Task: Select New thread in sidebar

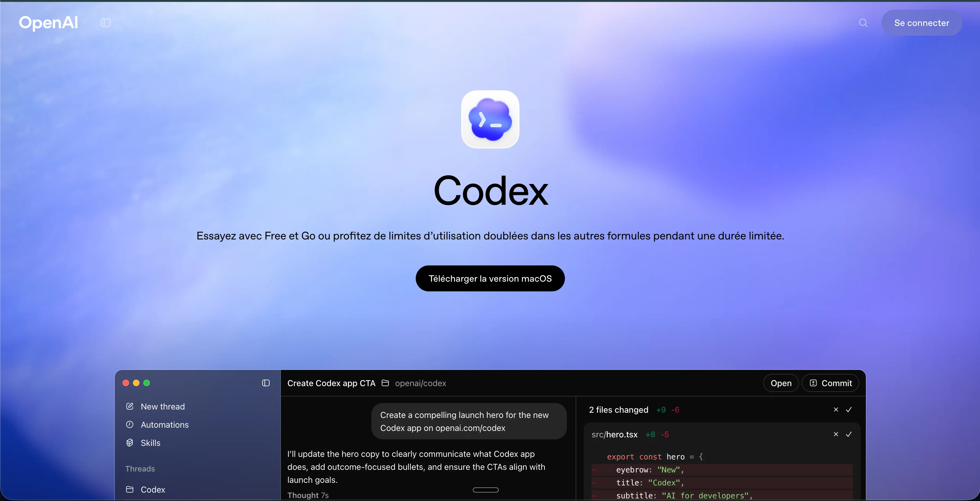Action: tap(162, 407)
